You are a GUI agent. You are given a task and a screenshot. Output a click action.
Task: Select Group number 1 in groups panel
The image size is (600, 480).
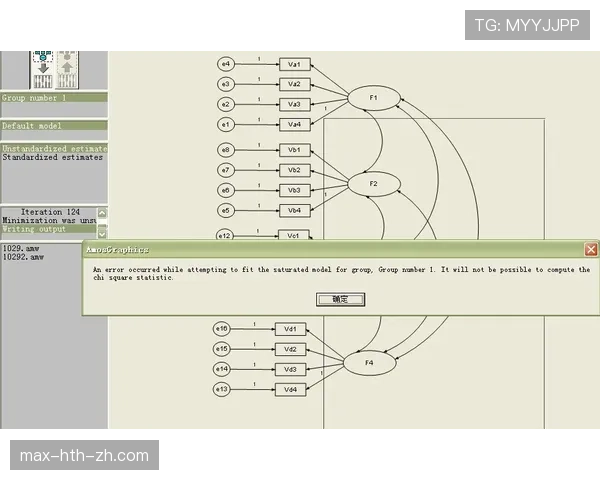[54, 98]
